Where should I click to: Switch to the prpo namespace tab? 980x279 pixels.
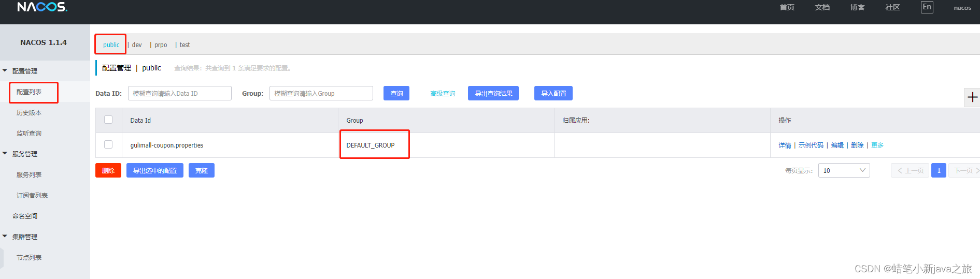[x=161, y=45]
